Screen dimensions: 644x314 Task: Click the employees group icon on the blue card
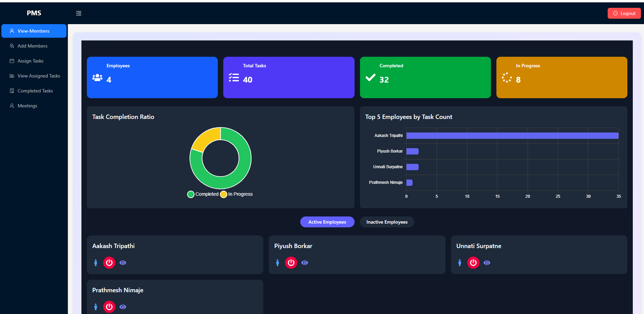(x=97, y=78)
